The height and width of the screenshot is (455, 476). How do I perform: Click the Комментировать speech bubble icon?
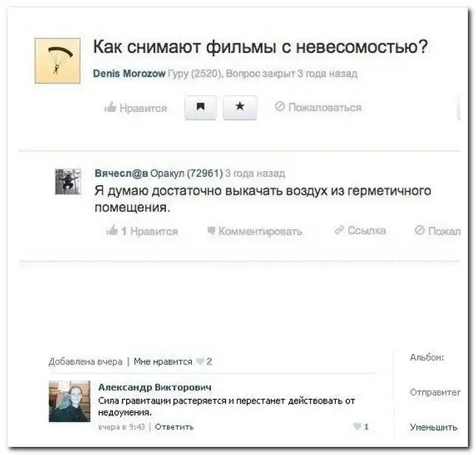point(211,231)
